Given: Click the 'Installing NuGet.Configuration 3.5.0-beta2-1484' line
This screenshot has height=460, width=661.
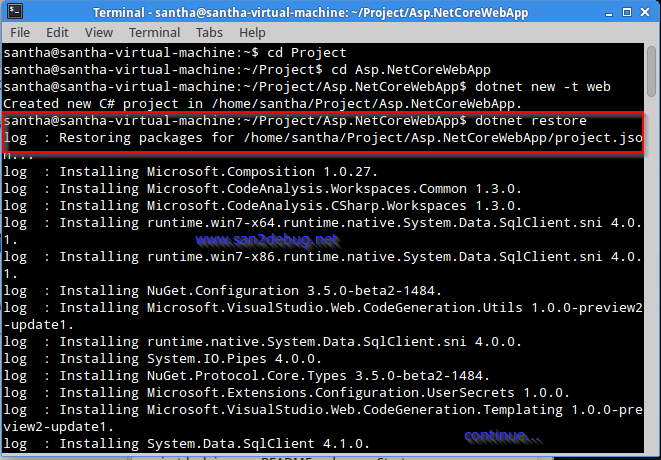Looking at the screenshot, I should pyautogui.click(x=223, y=291).
